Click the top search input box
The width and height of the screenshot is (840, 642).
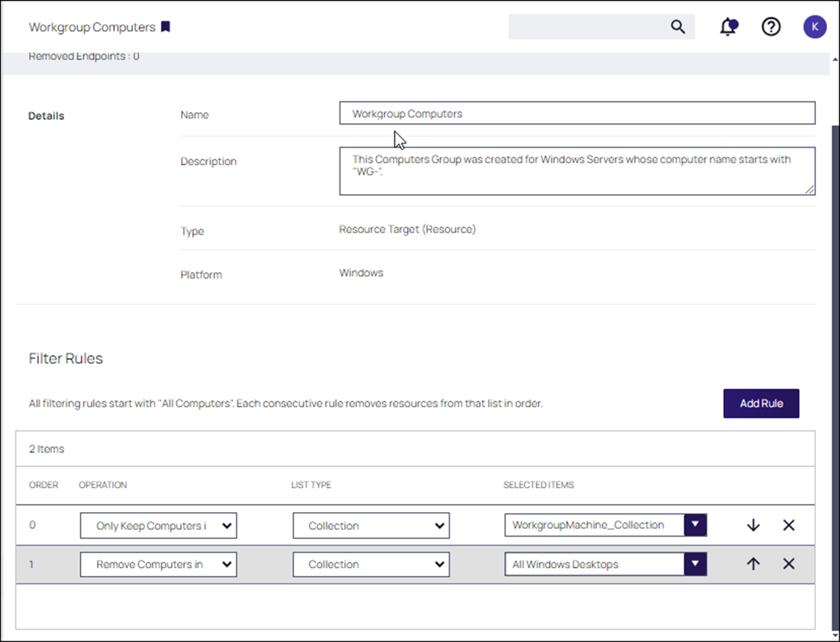(x=588, y=27)
